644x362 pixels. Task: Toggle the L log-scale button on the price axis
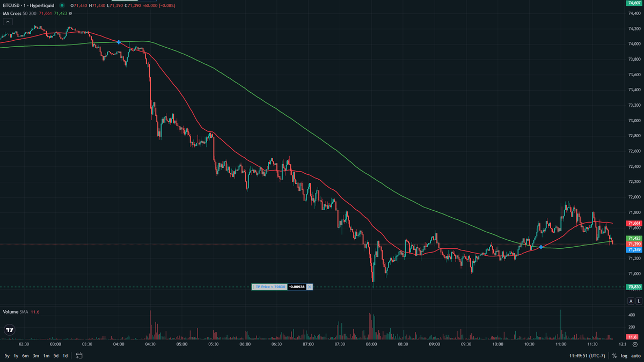tap(638, 301)
